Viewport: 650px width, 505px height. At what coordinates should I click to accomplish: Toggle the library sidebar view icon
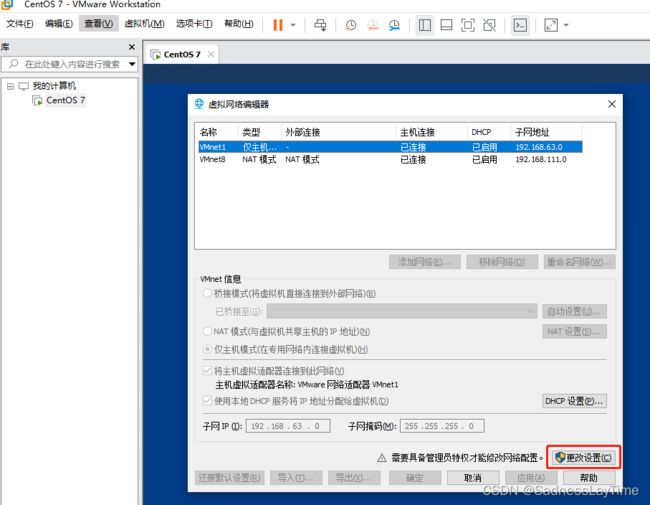424,25
